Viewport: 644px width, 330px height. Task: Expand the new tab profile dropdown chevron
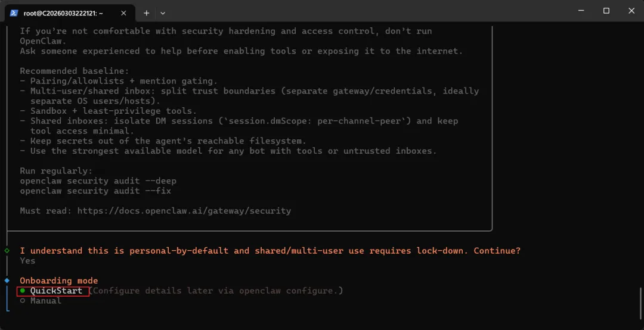[163, 13]
